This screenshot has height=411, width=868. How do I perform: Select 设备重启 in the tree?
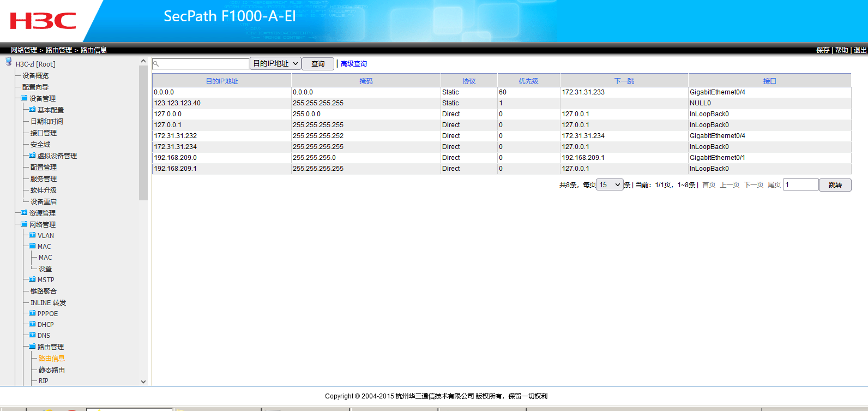click(44, 202)
